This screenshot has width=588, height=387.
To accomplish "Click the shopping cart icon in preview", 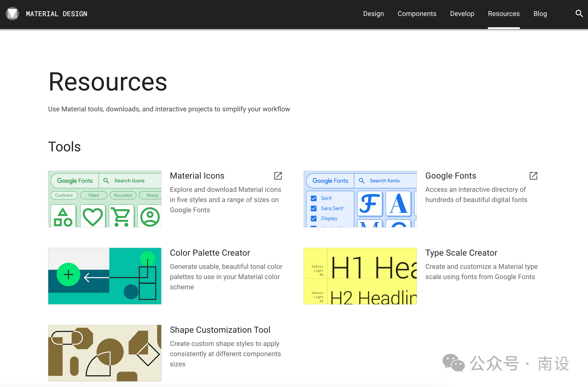I will 121,217.
